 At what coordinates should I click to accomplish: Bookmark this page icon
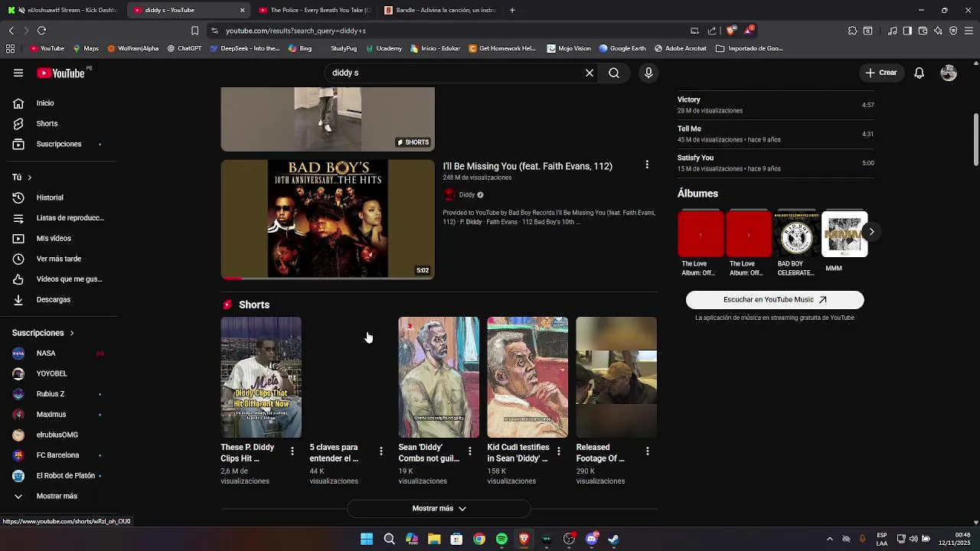pyautogui.click(x=194, y=31)
